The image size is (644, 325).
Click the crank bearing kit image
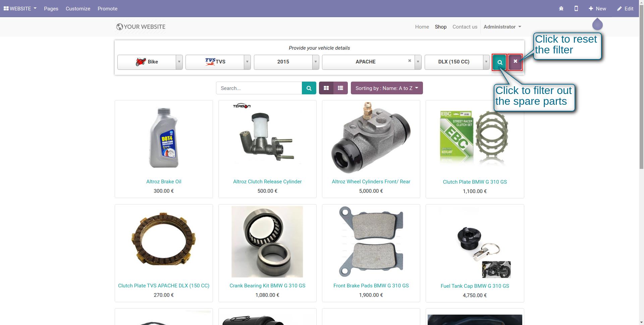(x=267, y=242)
